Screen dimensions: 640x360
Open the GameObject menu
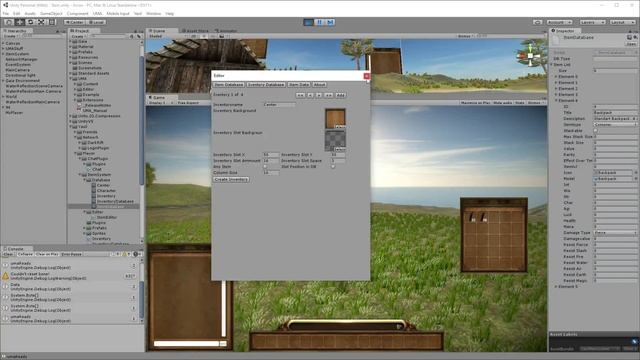pyautogui.click(x=51, y=13)
